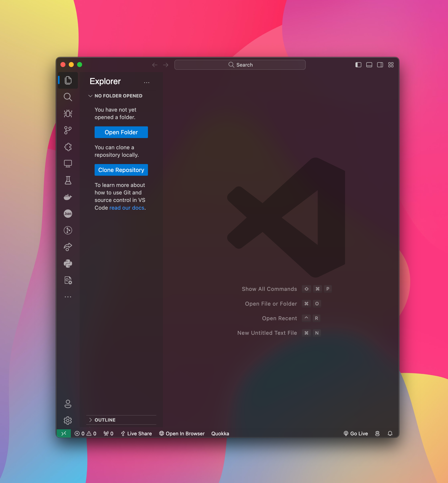
Task: Click the Open Folder button
Action: (x=121, y=132)
